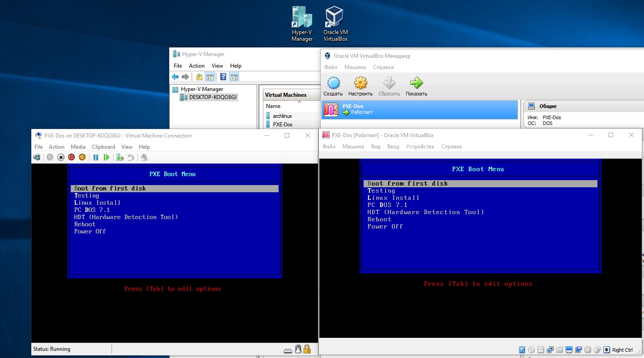Click optical disc indicator in VirtualBox status bar
Screen dimensions: 644x358
[x=531, y=350]
